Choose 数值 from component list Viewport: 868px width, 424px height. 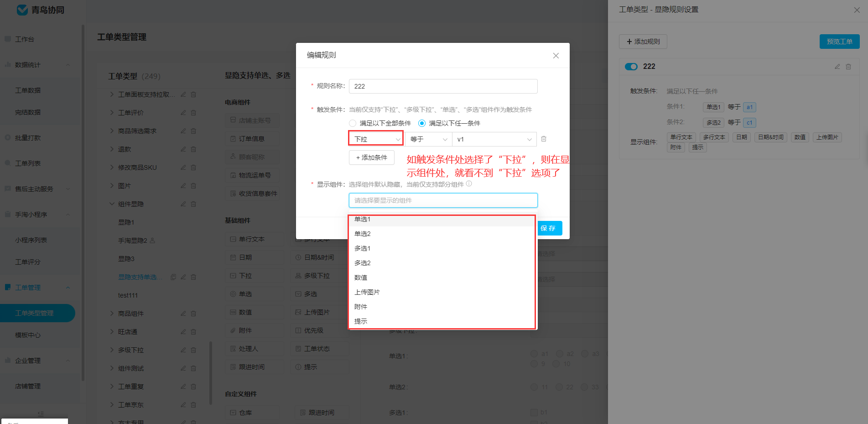pos(443,277)
